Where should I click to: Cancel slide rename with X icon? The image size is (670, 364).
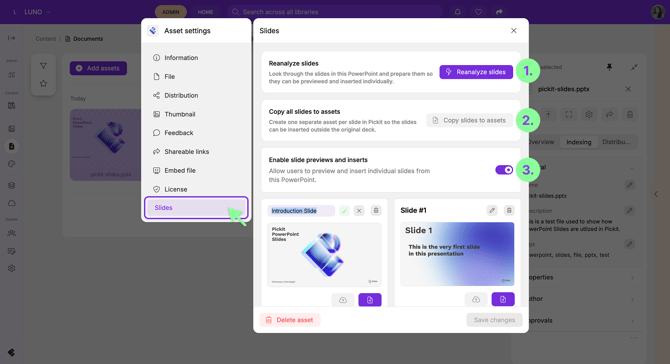tap(359, 211)
